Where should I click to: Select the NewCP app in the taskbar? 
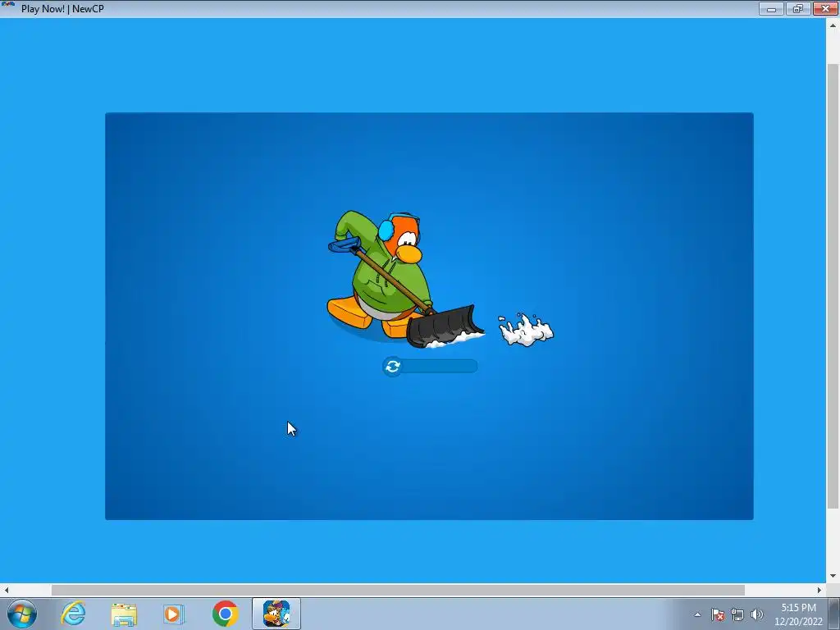276,614
